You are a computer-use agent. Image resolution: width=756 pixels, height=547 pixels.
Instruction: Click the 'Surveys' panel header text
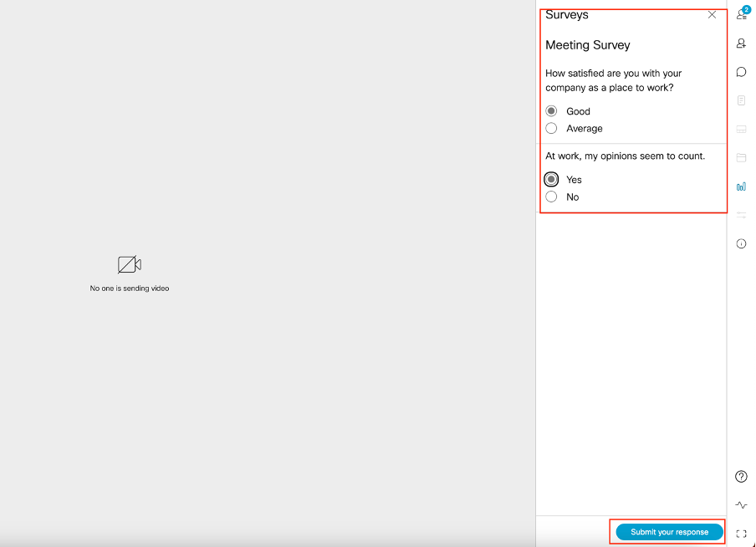coord(567,15)
